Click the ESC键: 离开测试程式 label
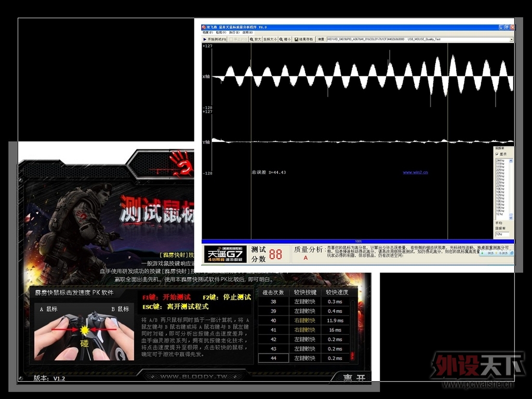The width and height of the screenshot is (532, 399). 175,307
